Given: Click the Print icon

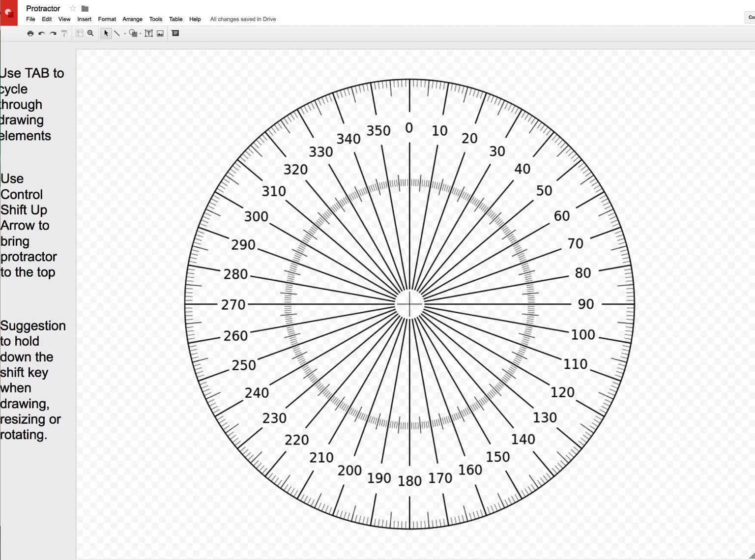Looking at the screenshot, I should pyautogui.click(x=30, y=33).
